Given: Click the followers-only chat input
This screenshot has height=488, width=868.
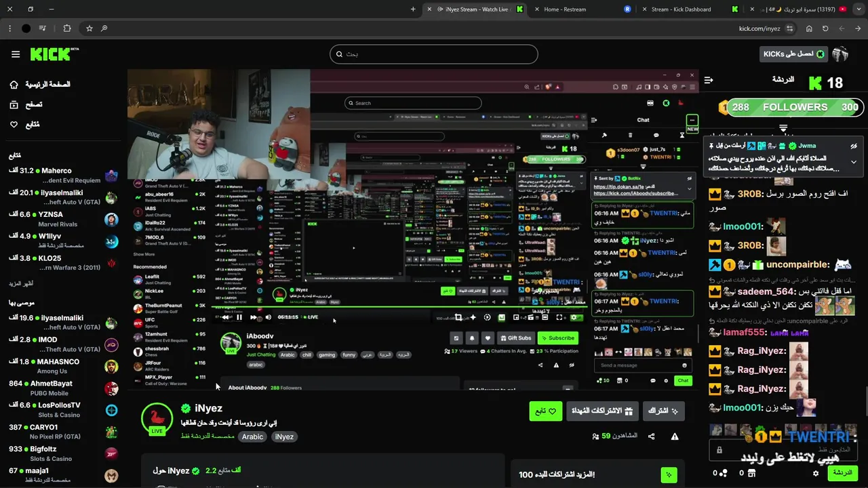Looking at the screenshot, I should pos(783,450).
